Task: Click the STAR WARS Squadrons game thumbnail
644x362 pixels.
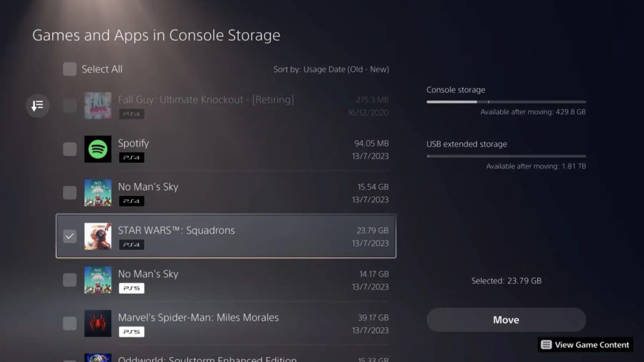Action: pos(98,237)
